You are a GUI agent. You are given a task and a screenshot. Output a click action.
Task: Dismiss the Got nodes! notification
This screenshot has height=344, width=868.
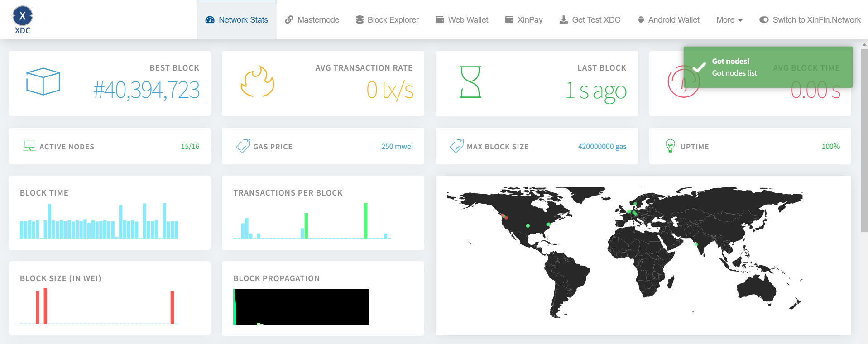(x=768, y=67)
